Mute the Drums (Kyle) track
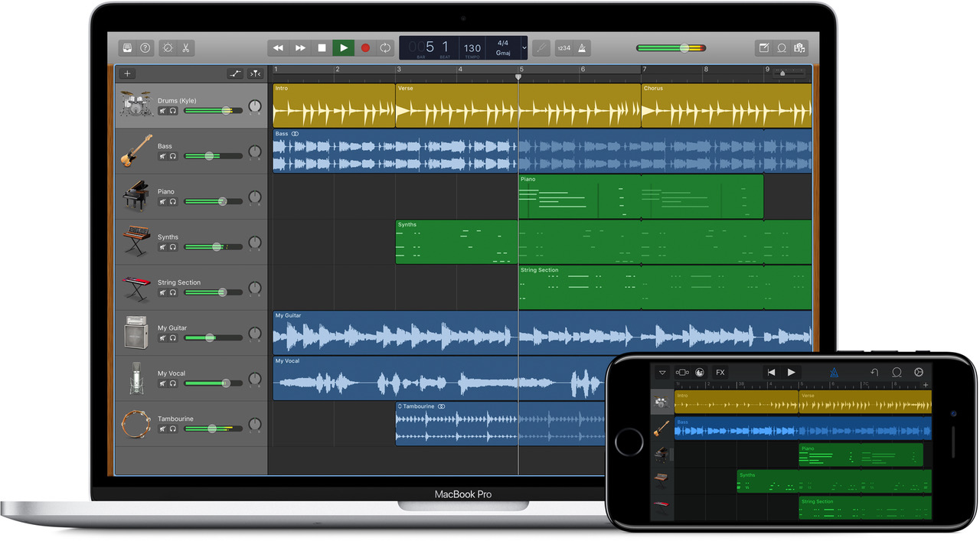 pyautogui.click(x=162, y=110)
